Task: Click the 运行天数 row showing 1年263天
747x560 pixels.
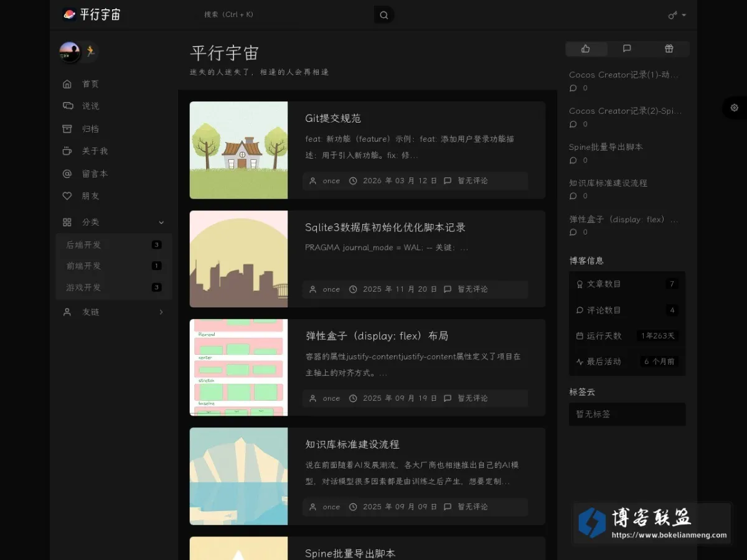Action: pos(627,336)
